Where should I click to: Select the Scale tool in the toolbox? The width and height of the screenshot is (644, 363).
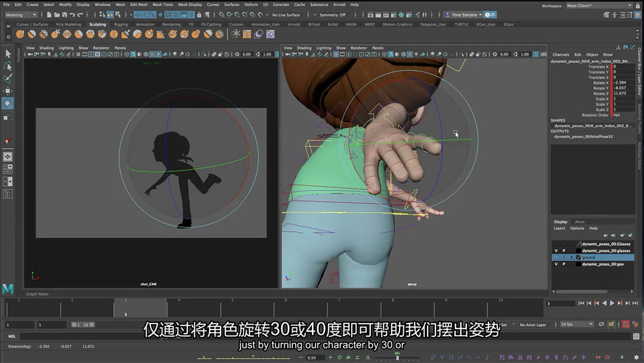(x=8, y=116)
